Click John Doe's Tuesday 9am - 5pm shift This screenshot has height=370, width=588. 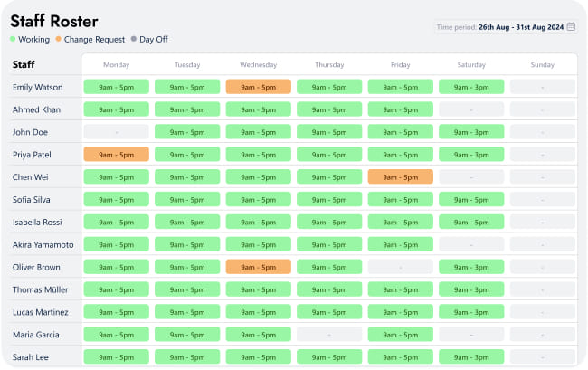187,132
